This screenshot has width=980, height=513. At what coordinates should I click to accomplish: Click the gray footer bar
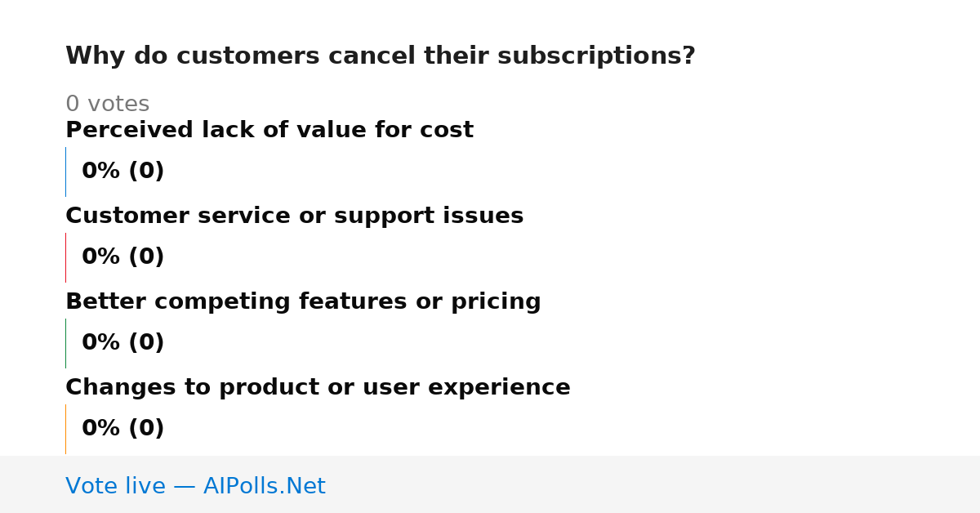(x=490, y=484)
